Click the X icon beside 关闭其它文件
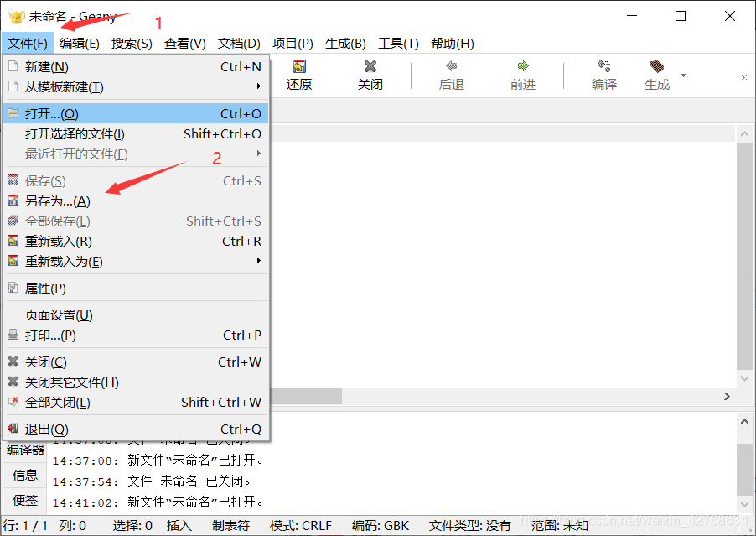This screenshot has height=536, width=756. click(13, 382)
